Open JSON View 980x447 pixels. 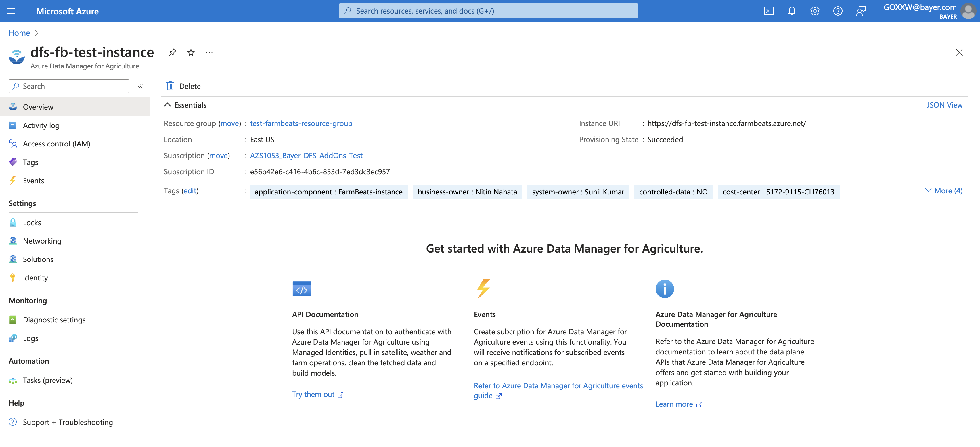[944, 105]
